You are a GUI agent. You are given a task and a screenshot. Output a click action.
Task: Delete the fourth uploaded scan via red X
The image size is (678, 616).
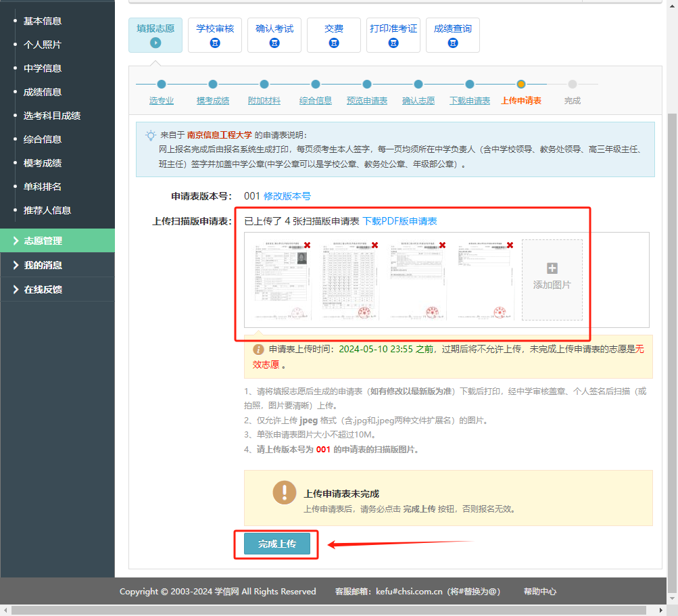pos(510,245)
